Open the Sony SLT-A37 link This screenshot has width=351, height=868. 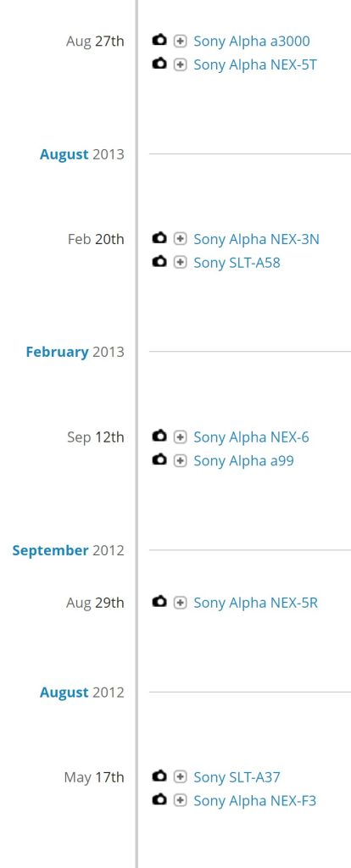[x=237, y=777]
